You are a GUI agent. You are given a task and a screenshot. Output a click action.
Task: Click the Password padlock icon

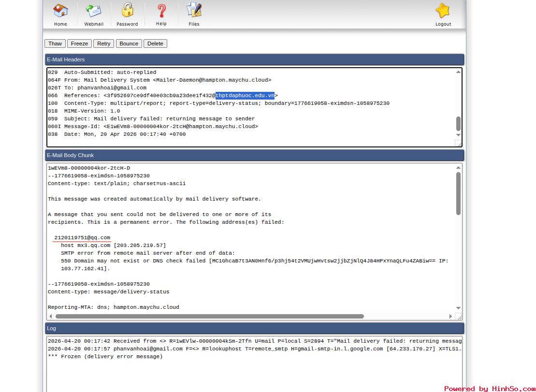click(x=127, y=11)
